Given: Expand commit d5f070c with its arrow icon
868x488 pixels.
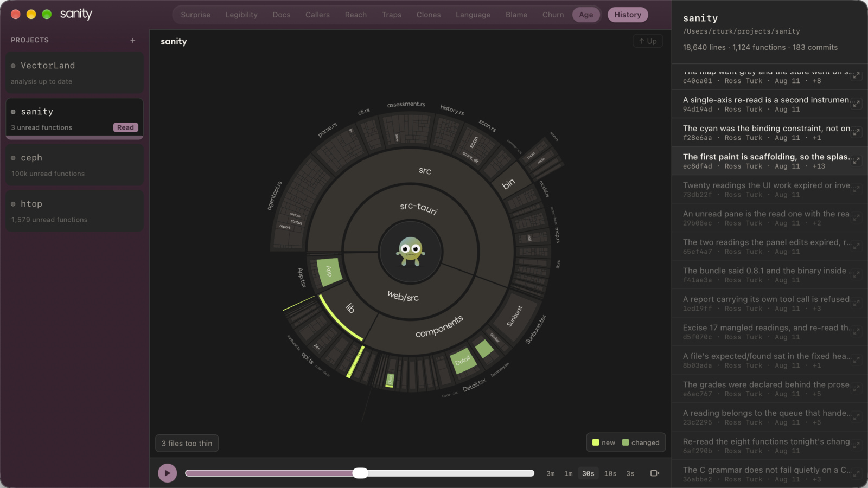Looking at the screenshot, I should click(856, 331).
